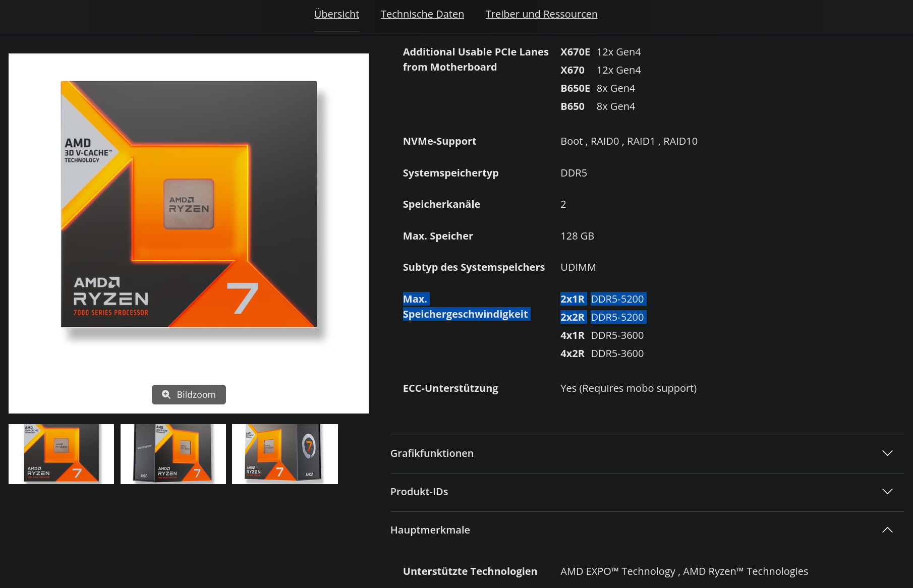Viewport: 913px width, 588px height.
Task: Click 'Subtyp des Systemspeichers' label
Action: [x=474, y=267]
